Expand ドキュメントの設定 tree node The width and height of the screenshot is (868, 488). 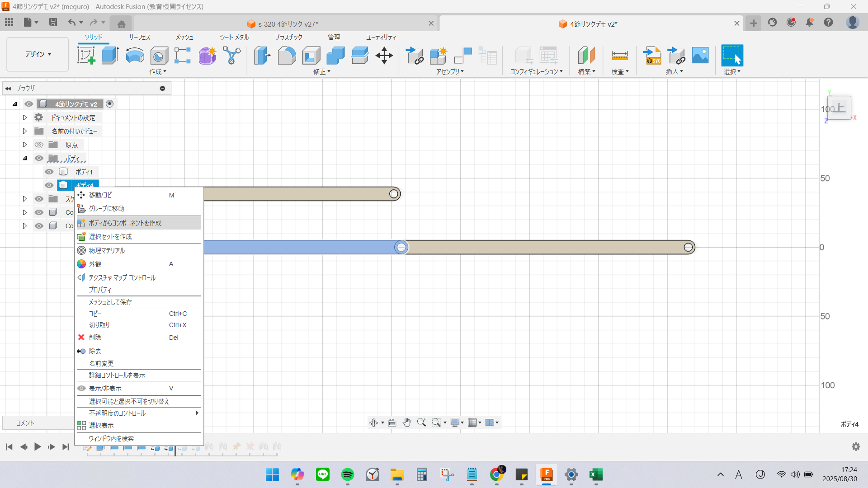[x=25, y=117]
